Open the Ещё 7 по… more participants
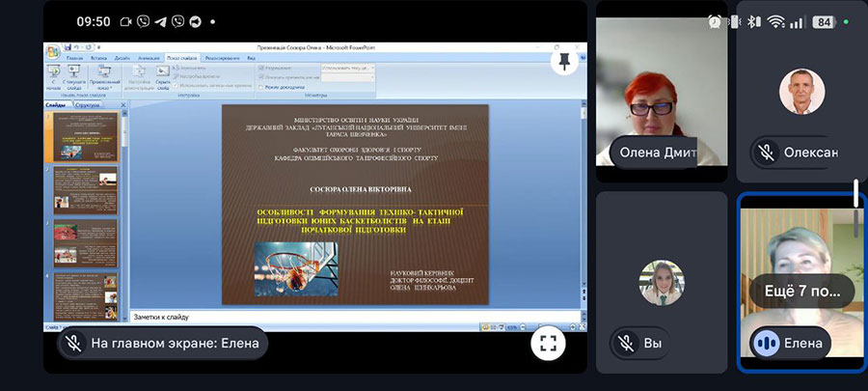The height and width of the screenshot is (391, 868). [802, 291]
